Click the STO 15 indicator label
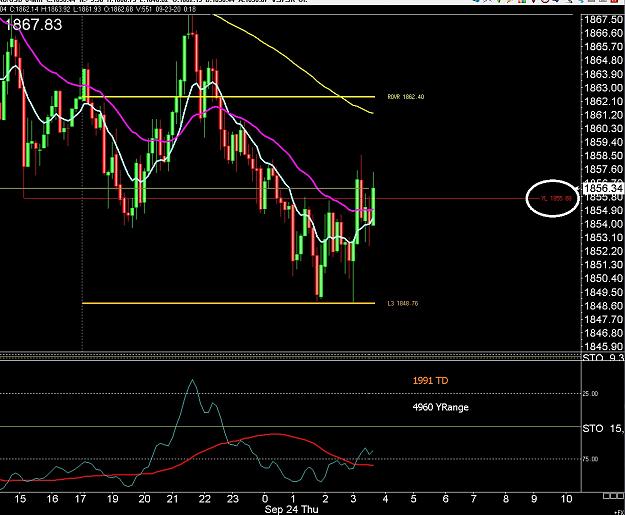This screenshot has height=515, width=625. click(603, 429)
